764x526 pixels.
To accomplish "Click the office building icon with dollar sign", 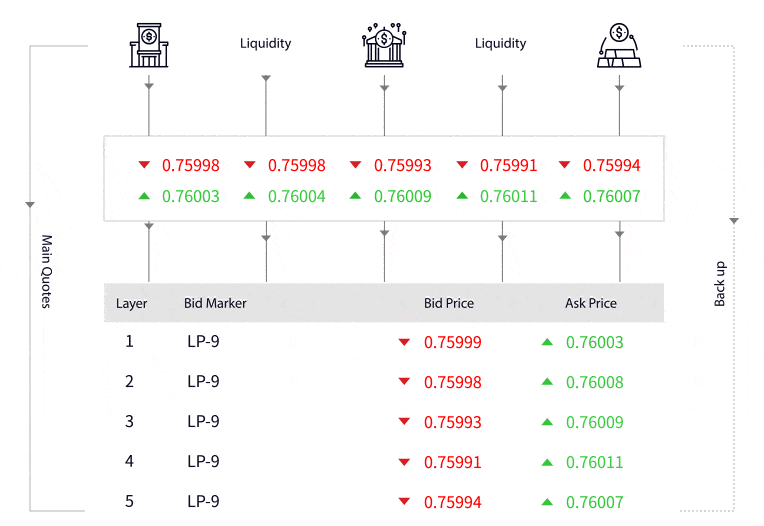I will click(x=149, y=46).
